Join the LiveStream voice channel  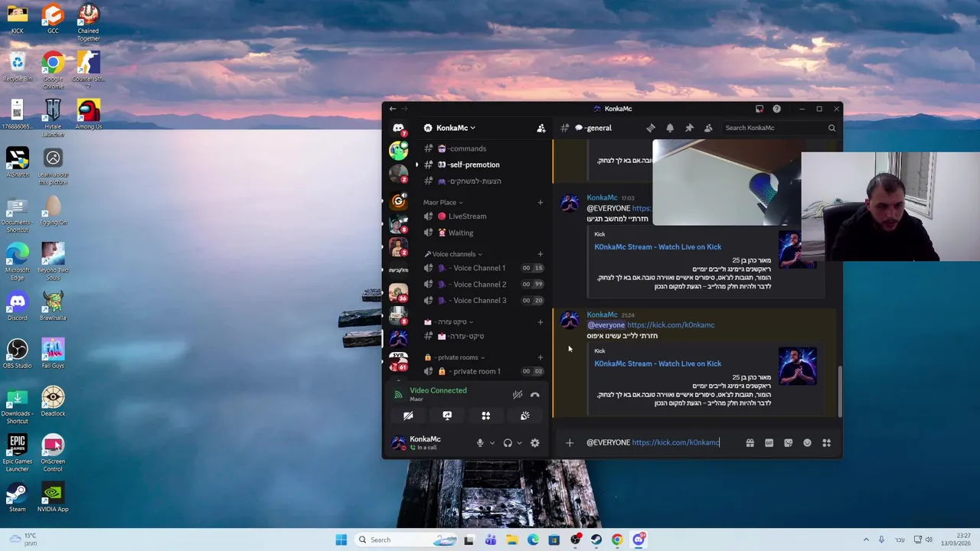click(x=484, y=217)
